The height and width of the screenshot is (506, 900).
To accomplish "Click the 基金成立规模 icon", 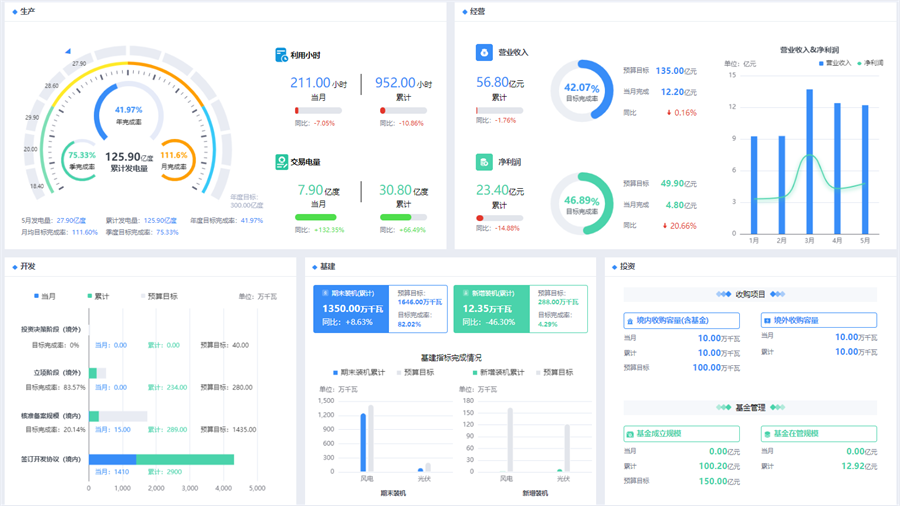I will (x=629, y=434).
